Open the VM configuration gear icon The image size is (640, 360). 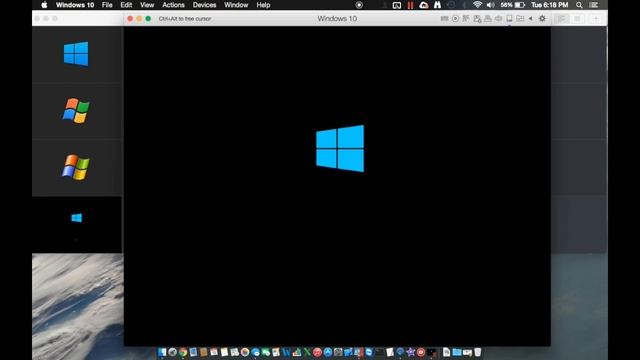point(542,18)
